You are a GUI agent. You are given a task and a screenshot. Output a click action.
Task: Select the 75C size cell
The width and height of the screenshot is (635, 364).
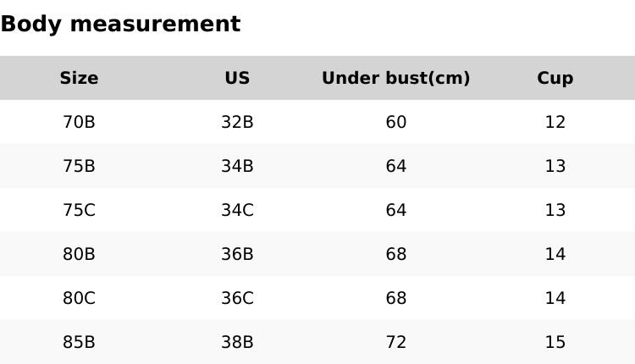[79, 210]
